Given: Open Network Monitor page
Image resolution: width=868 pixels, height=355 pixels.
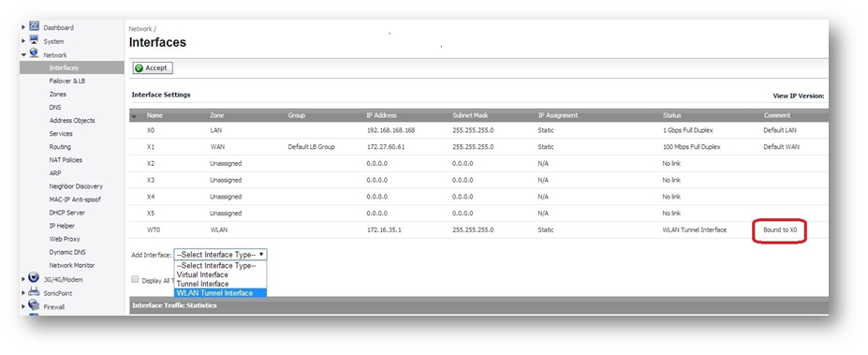Looking at the screenshot, I should coord(71,265).
